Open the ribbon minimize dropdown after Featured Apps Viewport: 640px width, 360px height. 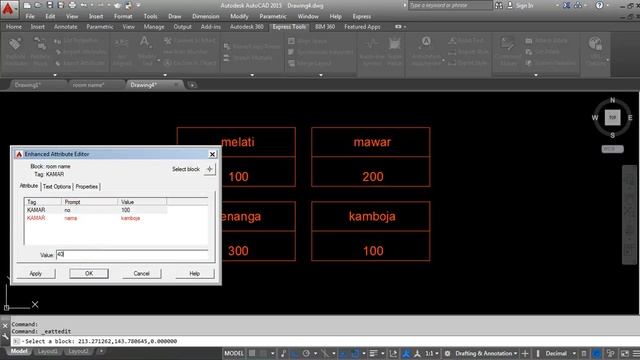pos(404,27)
